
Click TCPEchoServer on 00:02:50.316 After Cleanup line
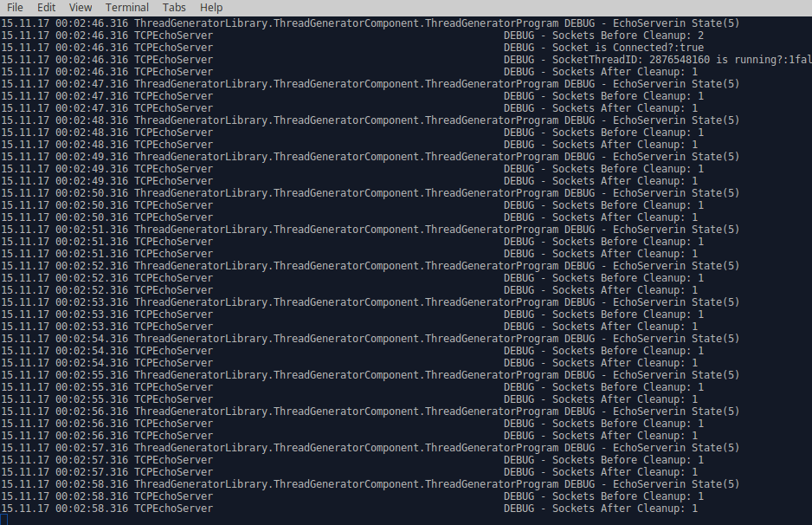(x=173, y=217)
